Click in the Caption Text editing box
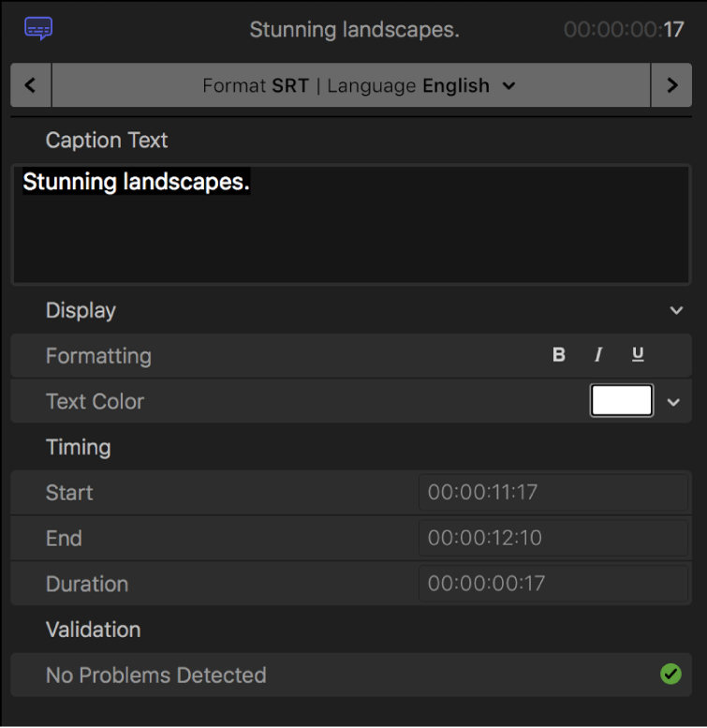This screenshot has height=728, width=707. pos(351,225)
